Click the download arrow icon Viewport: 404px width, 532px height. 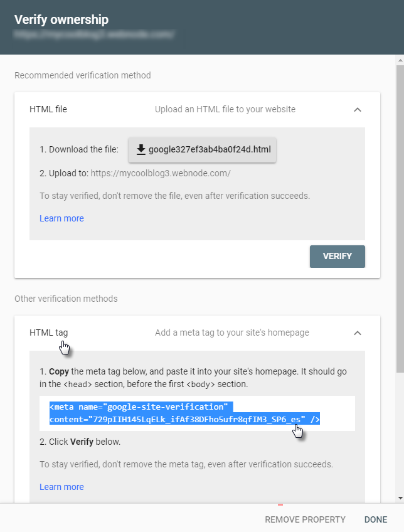click(x=141, y=149)
